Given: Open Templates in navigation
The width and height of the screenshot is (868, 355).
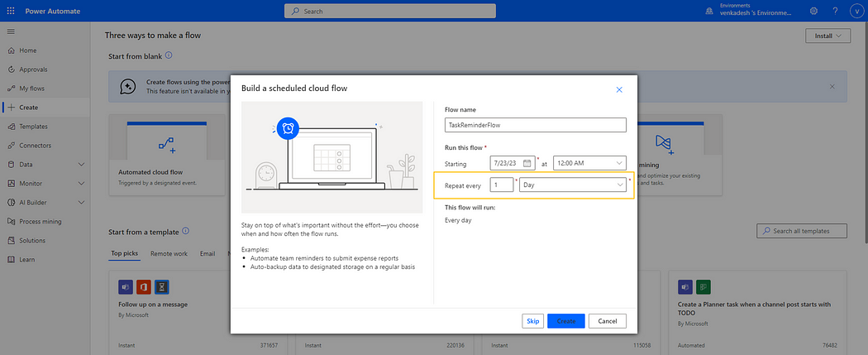Looking at the screenshot, I should pyautogui.click(x=45, y=127).
